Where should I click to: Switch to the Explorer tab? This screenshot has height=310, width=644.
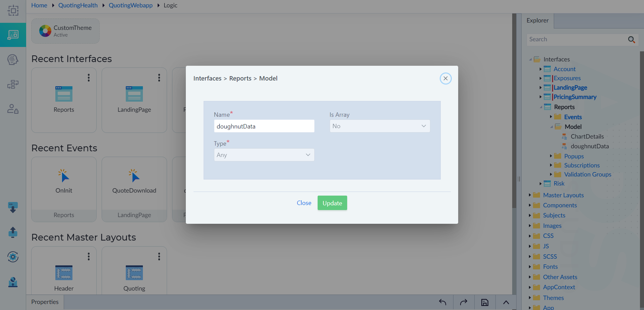tap(538, 20)
